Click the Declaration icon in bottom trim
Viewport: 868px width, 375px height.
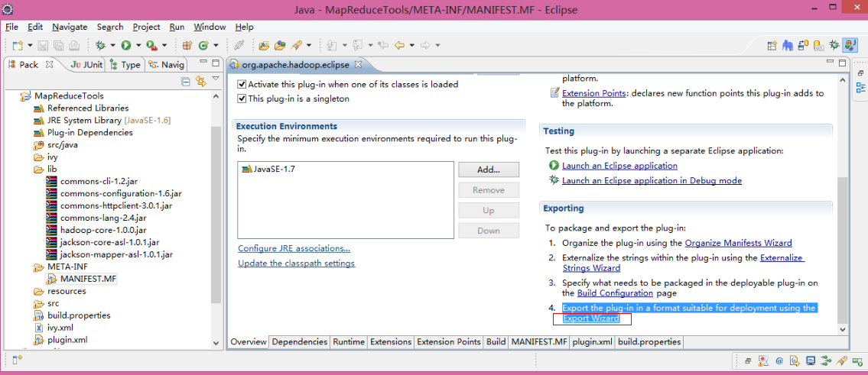point(795,360)
